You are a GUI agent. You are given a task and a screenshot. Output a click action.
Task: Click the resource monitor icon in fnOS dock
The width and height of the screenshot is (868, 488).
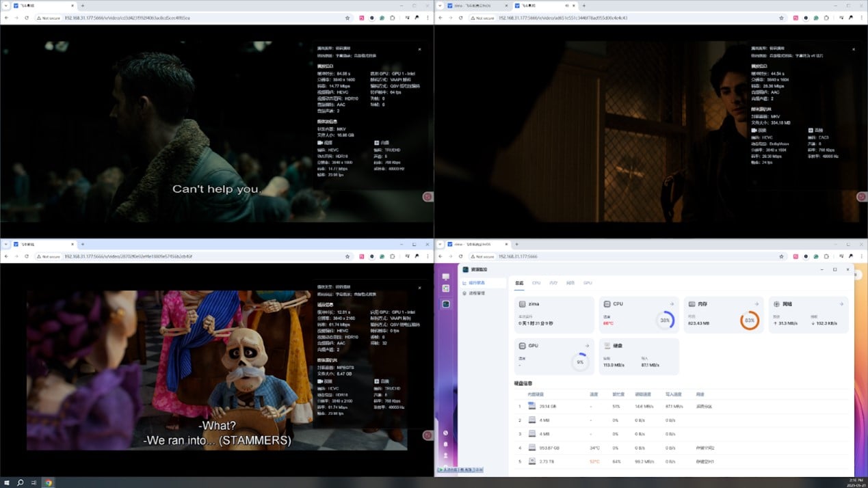pos(446,304)
